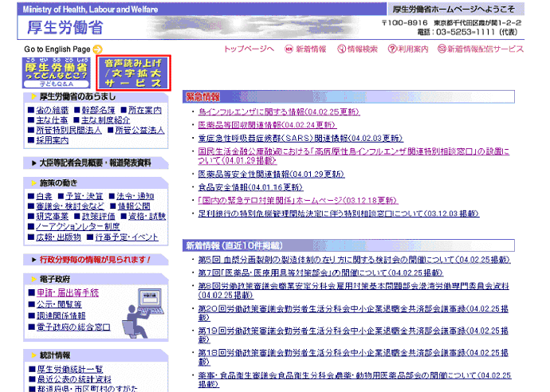Click 申請・届出等手続 under 電子政府
Viewport: 550px width, 392px height.
pos(67,292)
